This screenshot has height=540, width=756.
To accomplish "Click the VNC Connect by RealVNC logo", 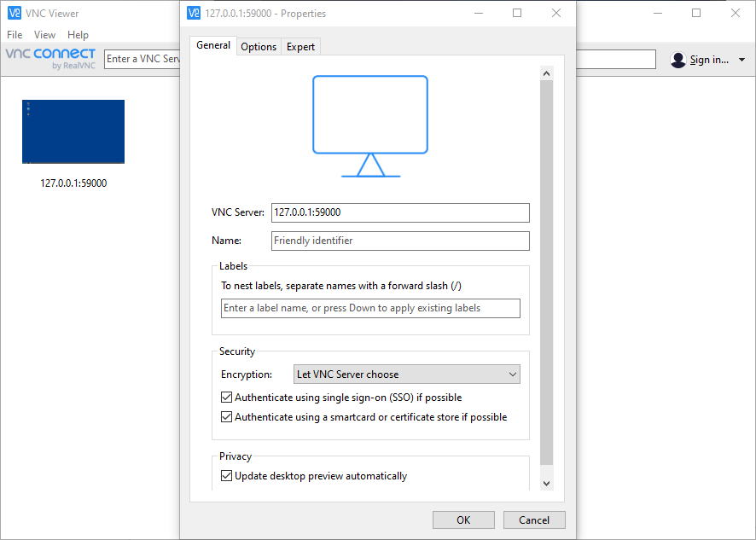I will (49, 58).
